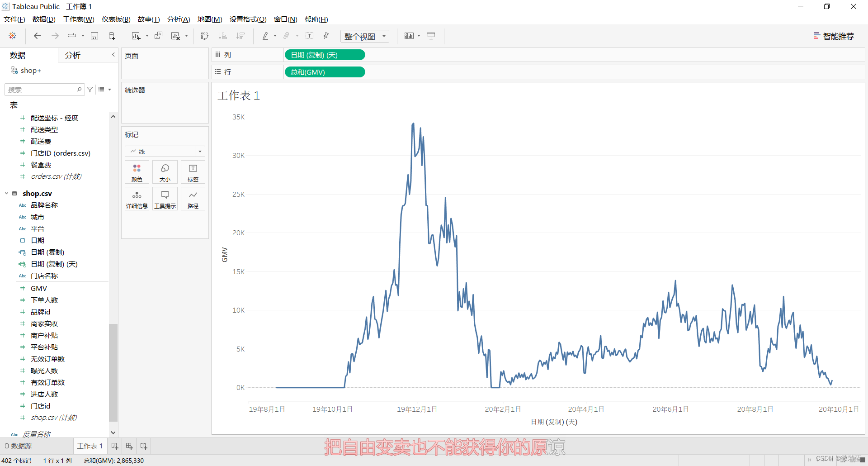This screenshot has height=466, width=868.
Task: Open the clear sheet dropdown arrow
Action: click(186, 36)
